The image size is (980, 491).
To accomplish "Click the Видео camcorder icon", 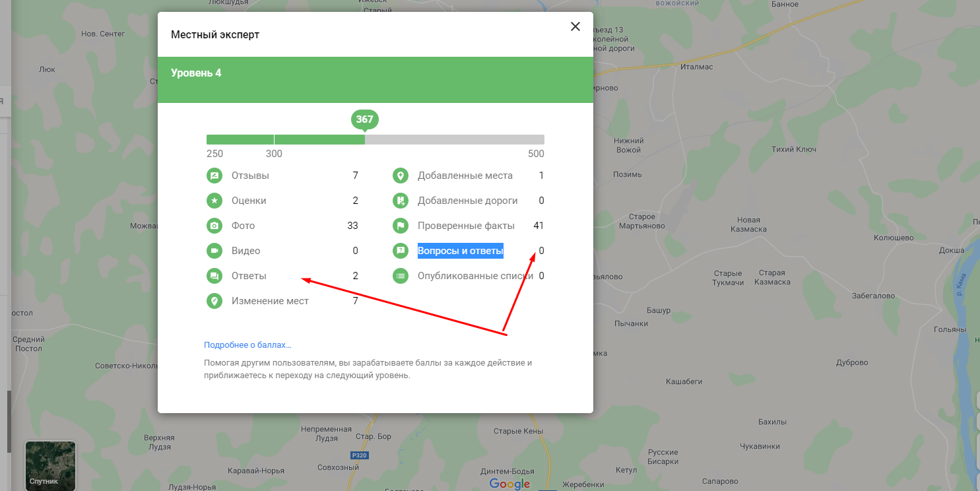I will tap(214, 251).
